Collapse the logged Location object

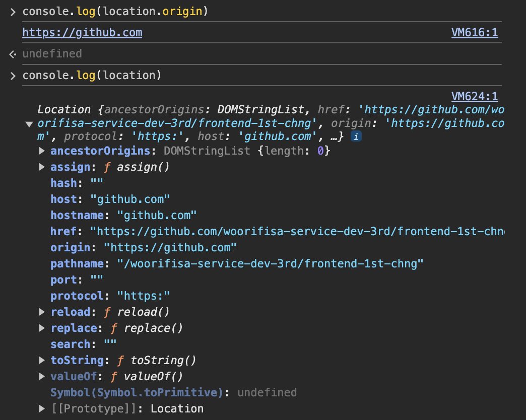(29, 124)
